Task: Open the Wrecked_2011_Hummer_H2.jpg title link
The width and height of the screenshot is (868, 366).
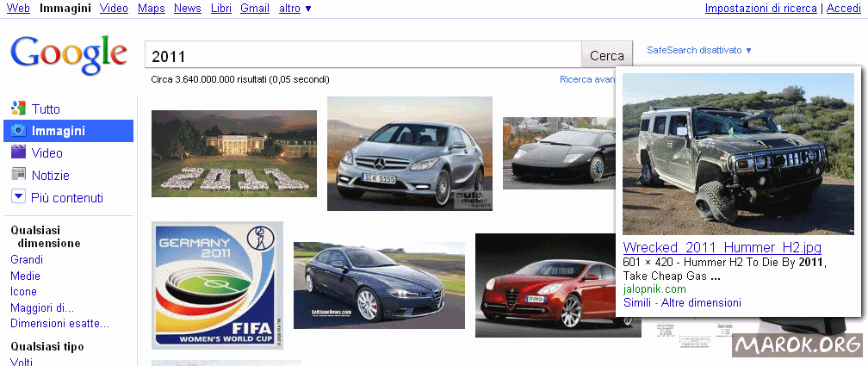Action: tap(722, 247)
